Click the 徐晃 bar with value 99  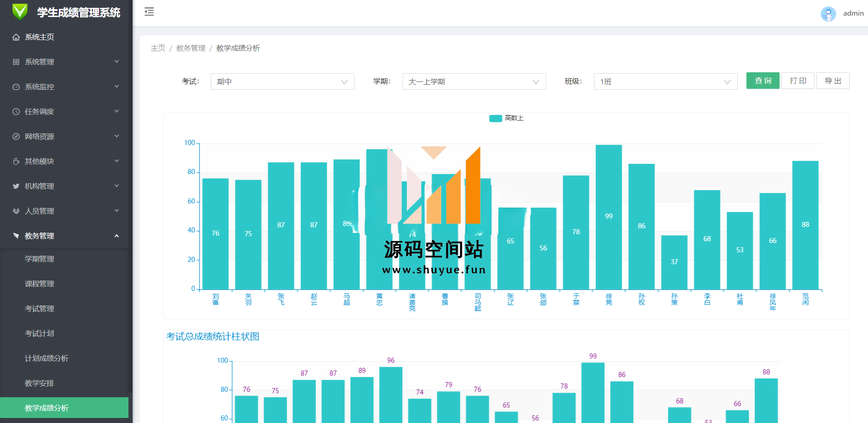click(609, 217)
